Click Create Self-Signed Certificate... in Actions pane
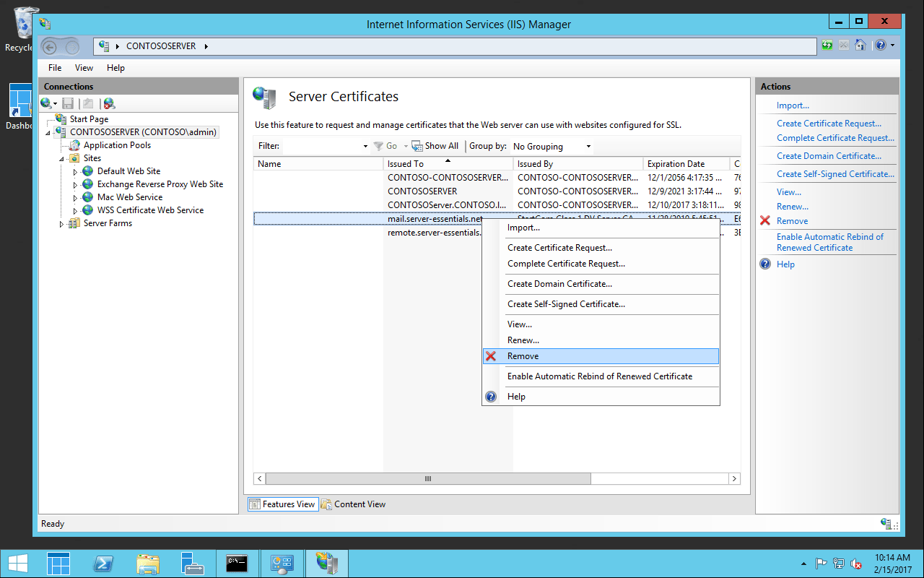This screenshot has height=578, width=924. (x=835, y=174)
